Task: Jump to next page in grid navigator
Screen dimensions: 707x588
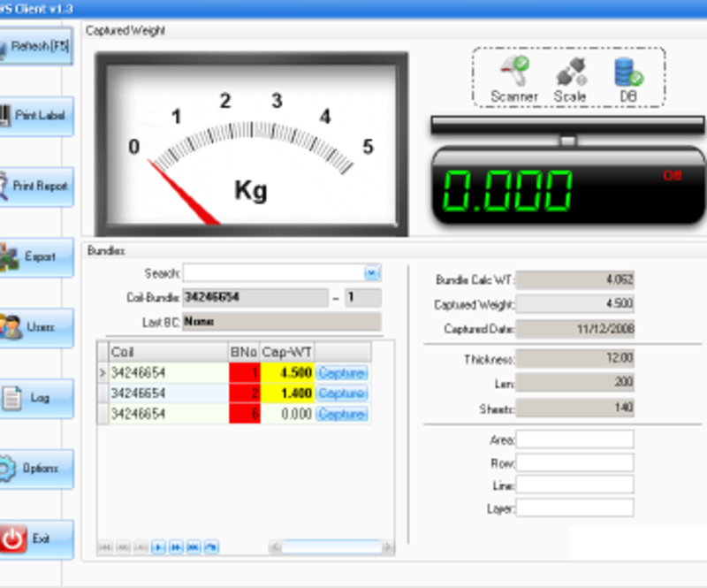Action: [176, 547]
